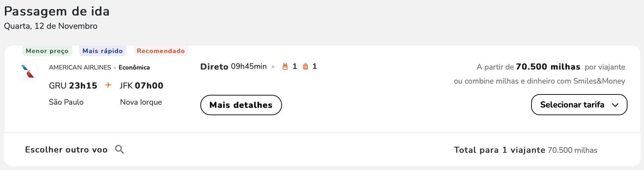The width and height of the screenshot is (644, 170).
Task: Click the orange airplane route icon
Action: [x=108, y=85]
